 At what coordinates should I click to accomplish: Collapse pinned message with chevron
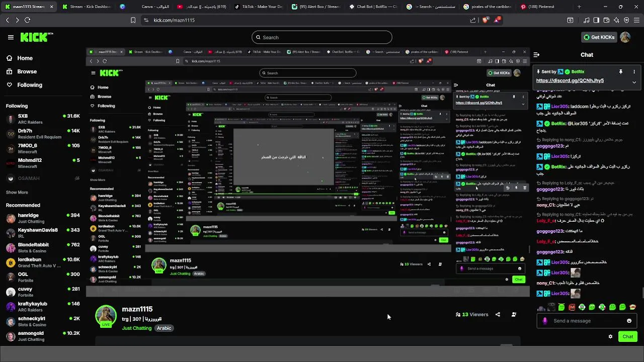[x=634, y=82]
